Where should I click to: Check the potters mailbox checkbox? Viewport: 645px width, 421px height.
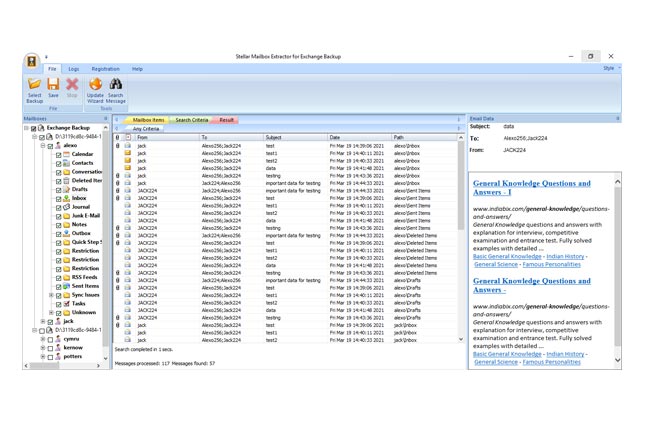pos(50,357)
